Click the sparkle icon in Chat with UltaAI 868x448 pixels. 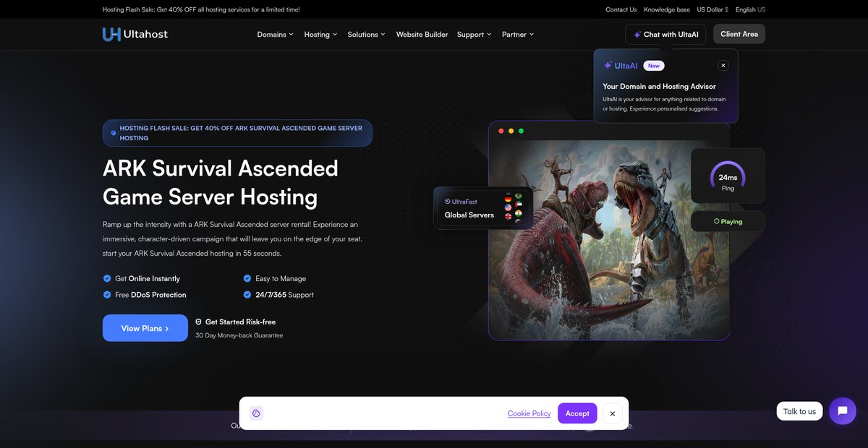point(637,35)
